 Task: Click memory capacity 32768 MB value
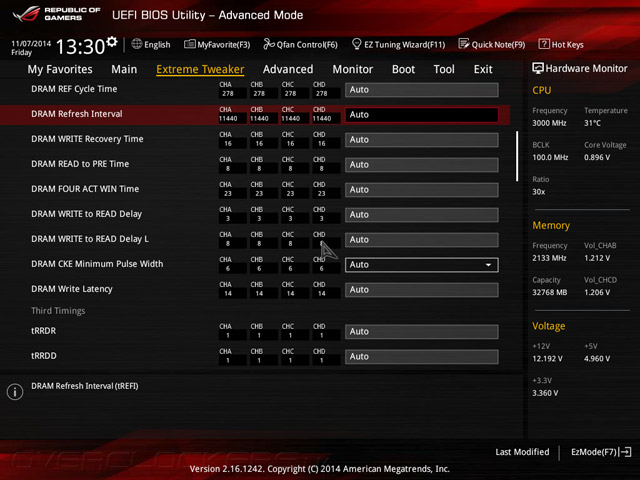pos(549,292)
